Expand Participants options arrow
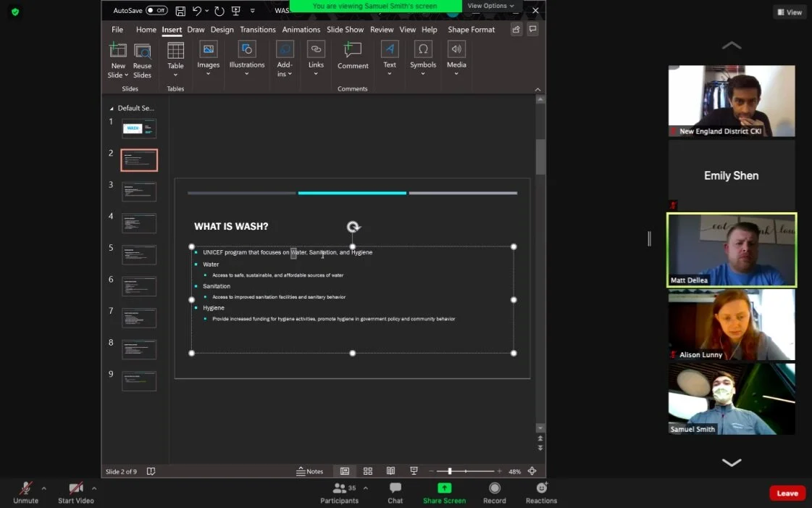 pos(366,488)
